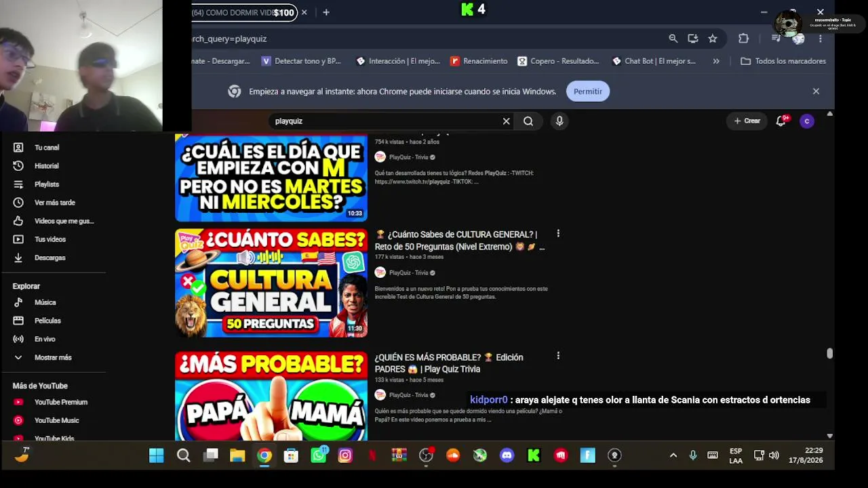Screen dimensions: 868x488
Task: Open the Chat Bot bookmark
Action: click(654, 61)
